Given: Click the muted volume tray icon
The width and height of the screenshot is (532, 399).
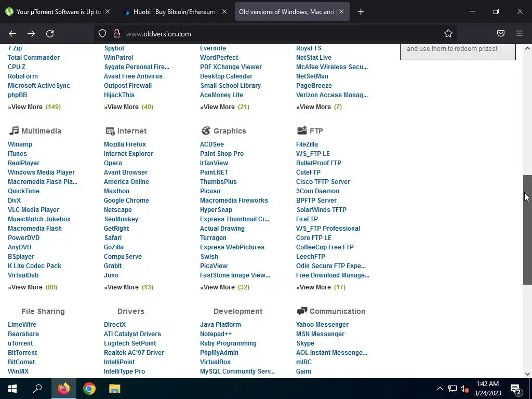Looking at the screenshot, I should [464, 389].
